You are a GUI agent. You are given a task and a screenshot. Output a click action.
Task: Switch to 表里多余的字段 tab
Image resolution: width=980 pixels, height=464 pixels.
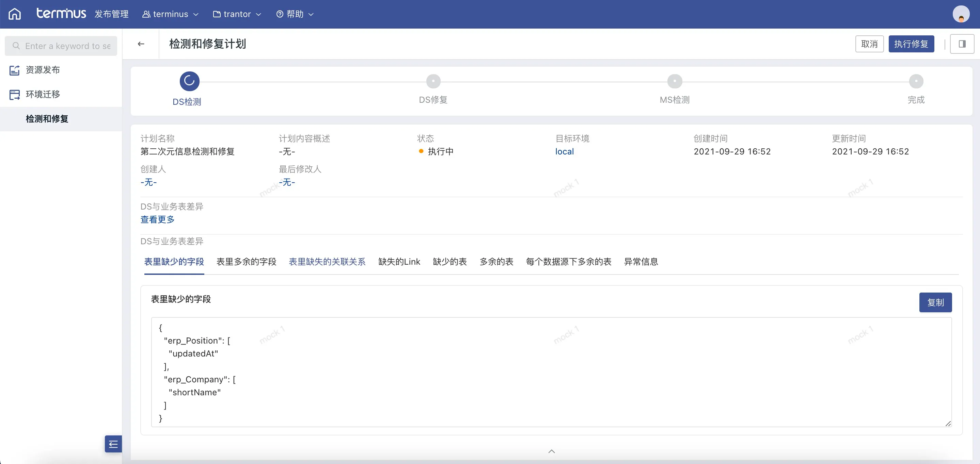[246, 262]
